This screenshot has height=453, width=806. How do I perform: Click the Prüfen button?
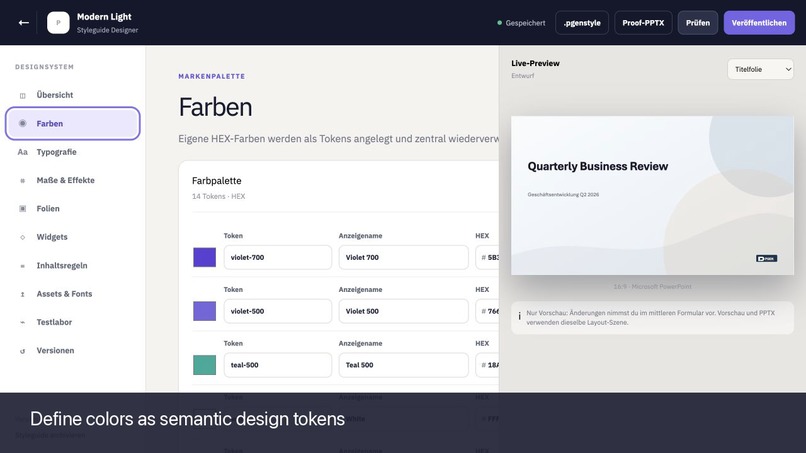point(698,23)
